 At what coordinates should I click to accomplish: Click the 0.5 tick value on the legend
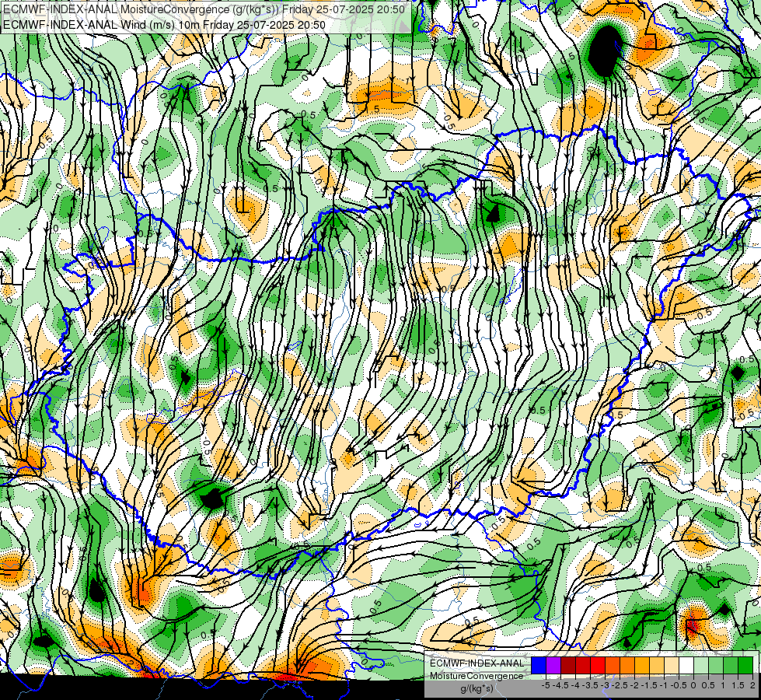[708, 685]
